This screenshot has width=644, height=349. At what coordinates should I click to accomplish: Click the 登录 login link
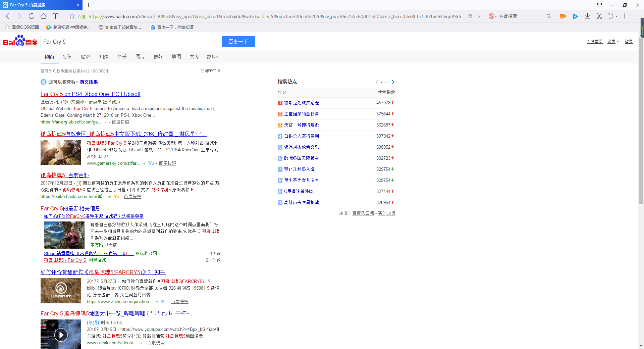coord(629,42)
